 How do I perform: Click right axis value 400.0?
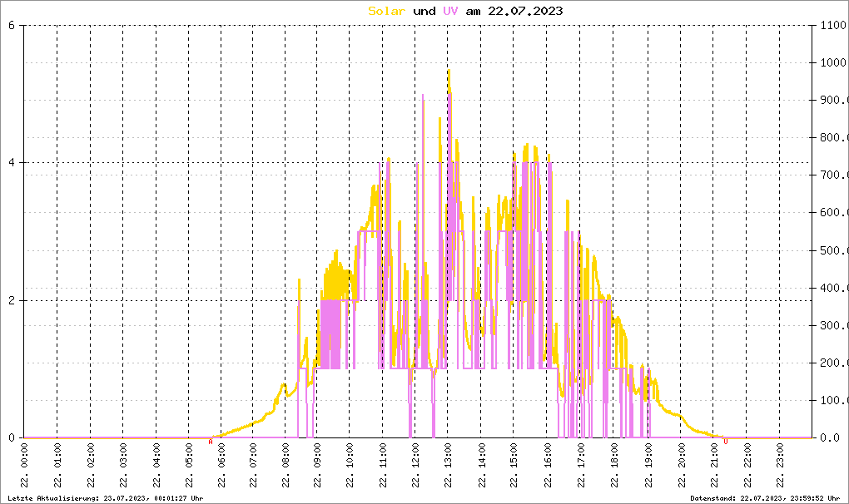[x=834, y=288]
